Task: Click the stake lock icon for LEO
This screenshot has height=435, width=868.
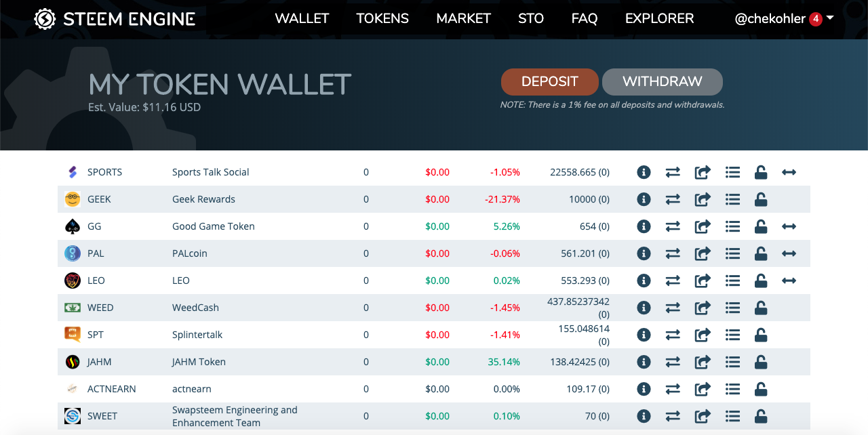Action: [761, 281]
